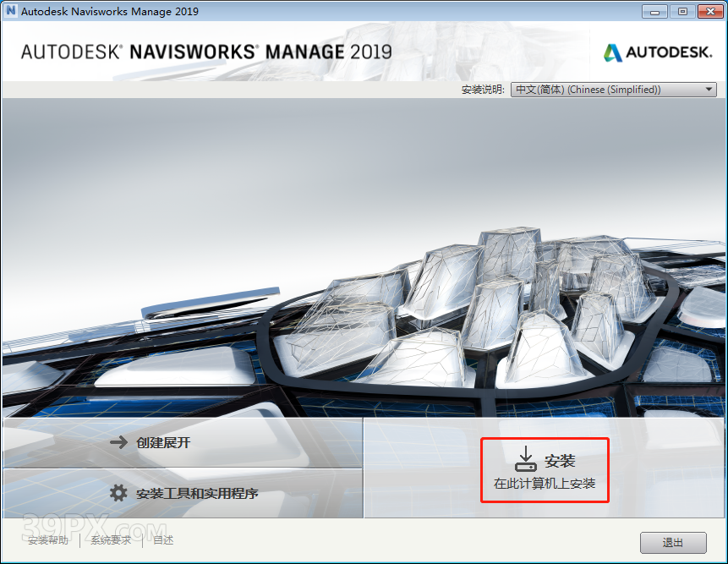View the 系统要求 link
Viewport: 728px width, 564px height.
[x=111, y=540]
